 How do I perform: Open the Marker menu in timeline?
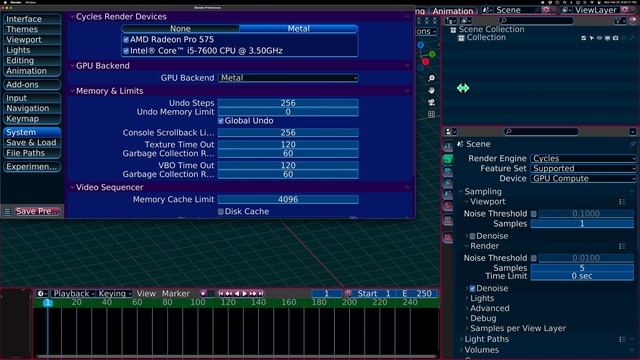coord(176,293)
